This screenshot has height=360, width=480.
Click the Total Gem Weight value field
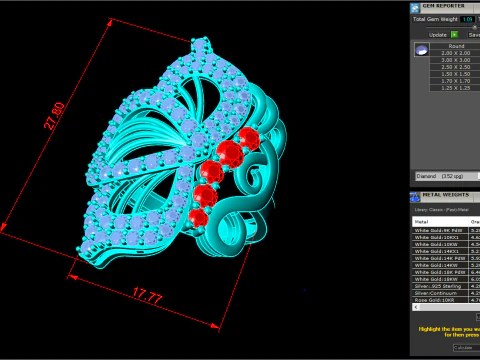click(x=467, y=19)
